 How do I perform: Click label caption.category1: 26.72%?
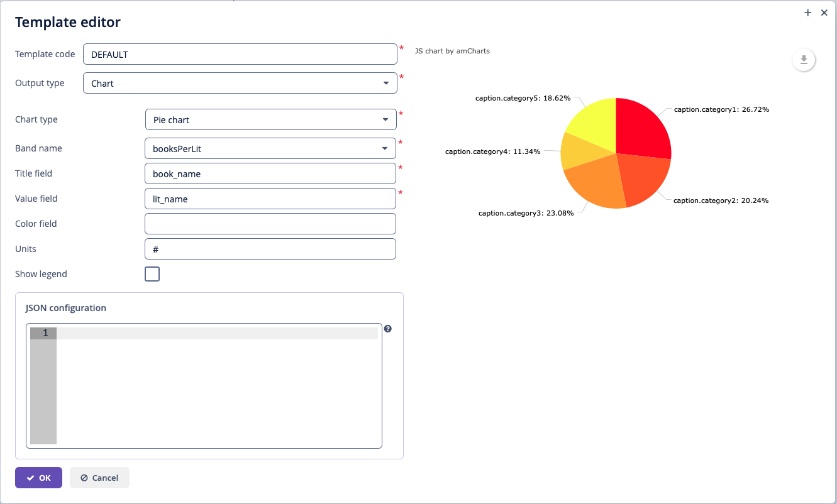click(721, 109)
